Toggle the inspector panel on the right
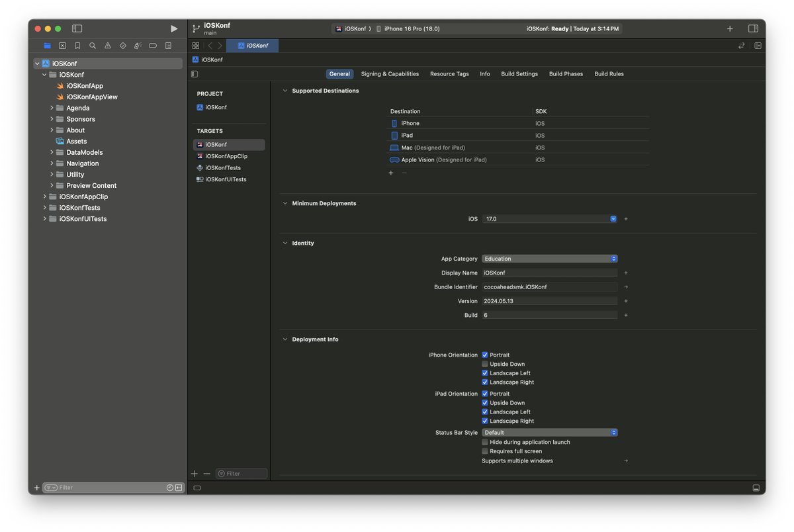This screenshot has height=532, width=794. tap(753, 28)
